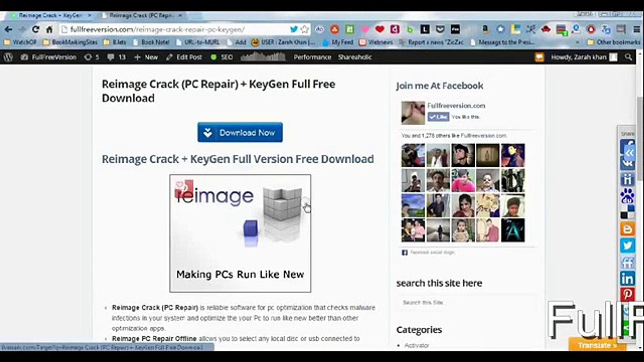Open the Pocket extension icon
Image resolution: width=644 pixels, height=362 pixels.
coord(440,29)
